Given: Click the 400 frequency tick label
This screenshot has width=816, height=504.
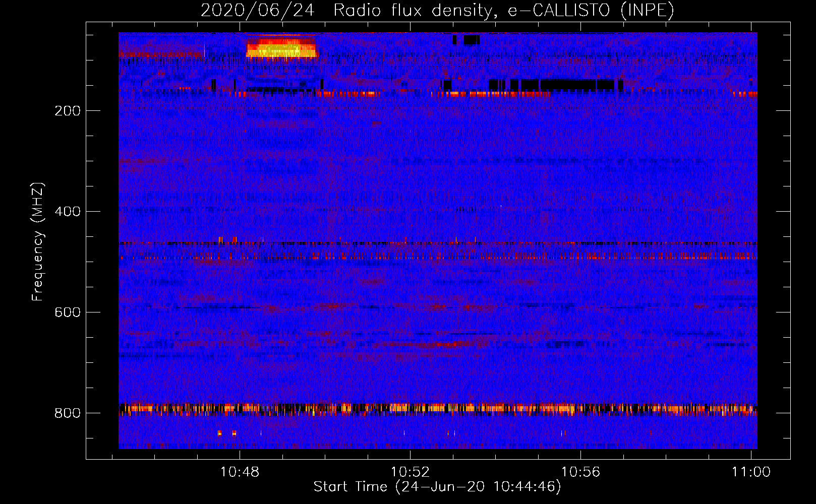Looking at the screenshot, I should [68, 212].
